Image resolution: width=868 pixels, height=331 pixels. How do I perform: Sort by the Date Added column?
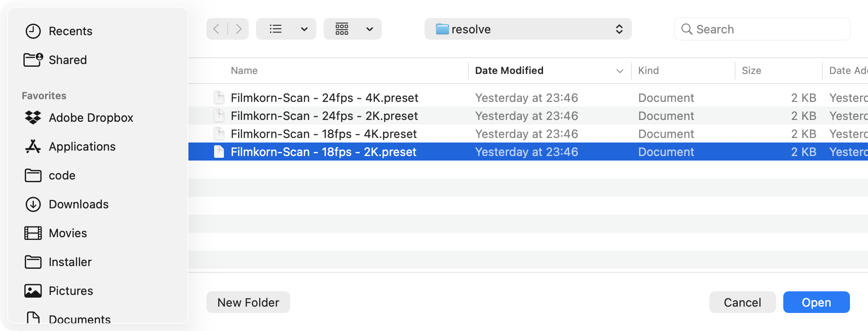[848, 70]
